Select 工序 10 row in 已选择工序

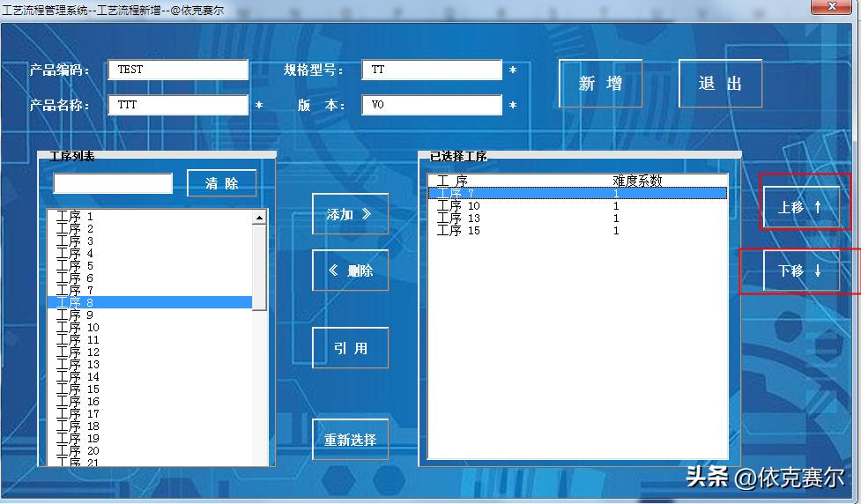tap(577, 206)
